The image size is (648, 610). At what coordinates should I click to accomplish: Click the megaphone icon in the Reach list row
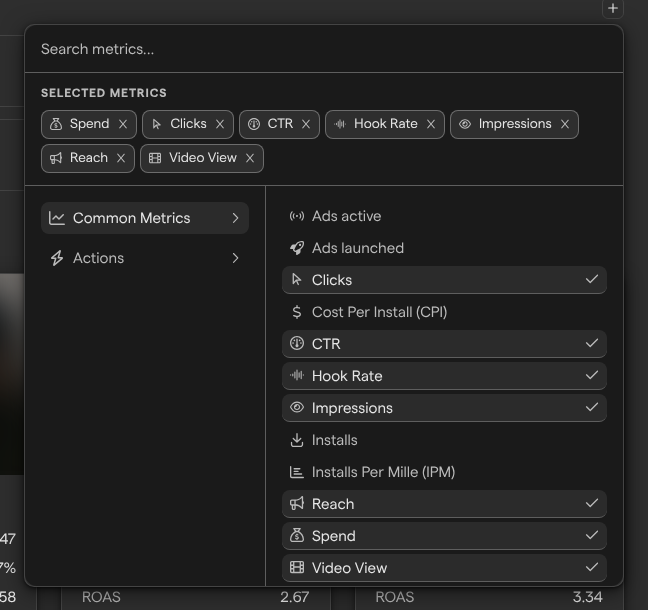pyautogui.click(x=297, y=503)
